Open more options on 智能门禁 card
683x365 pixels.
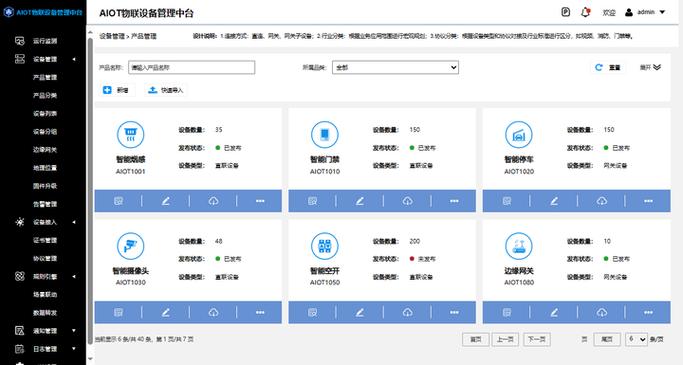point(454,201)
